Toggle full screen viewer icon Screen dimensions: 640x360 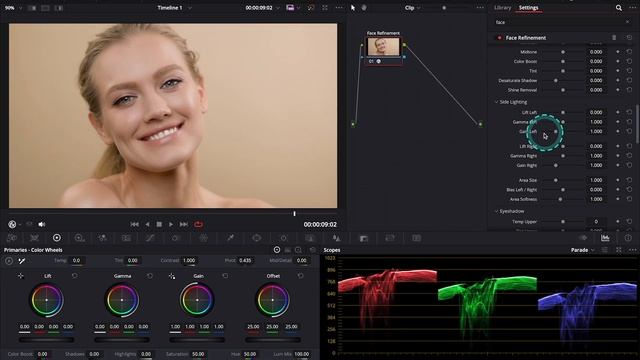coord(324,8)
